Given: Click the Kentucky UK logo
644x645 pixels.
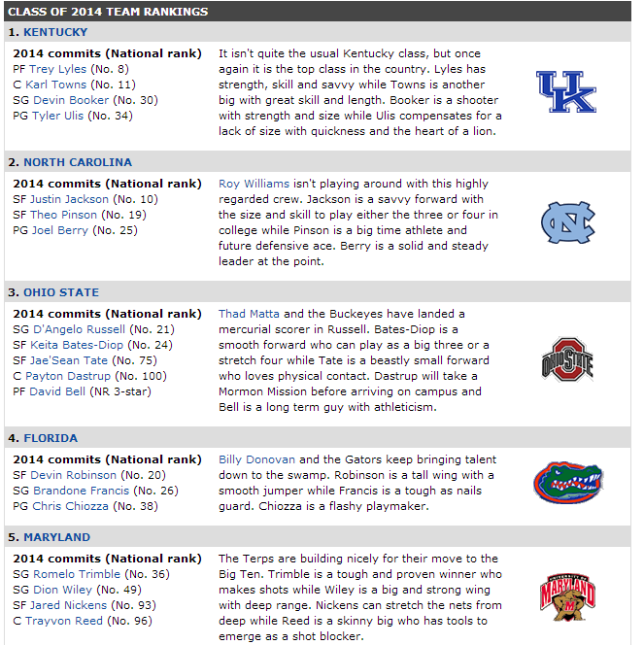Looking at the screenshot, I should [x=566, y=91].
